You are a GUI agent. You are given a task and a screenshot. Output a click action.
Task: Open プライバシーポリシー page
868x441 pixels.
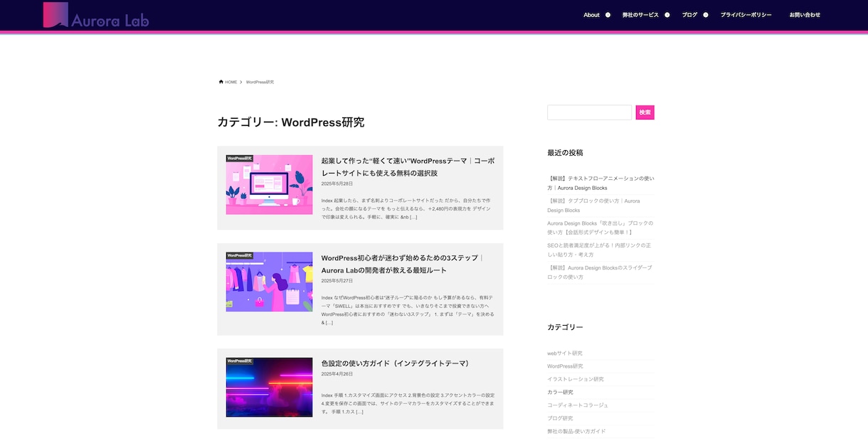point(746,15)
